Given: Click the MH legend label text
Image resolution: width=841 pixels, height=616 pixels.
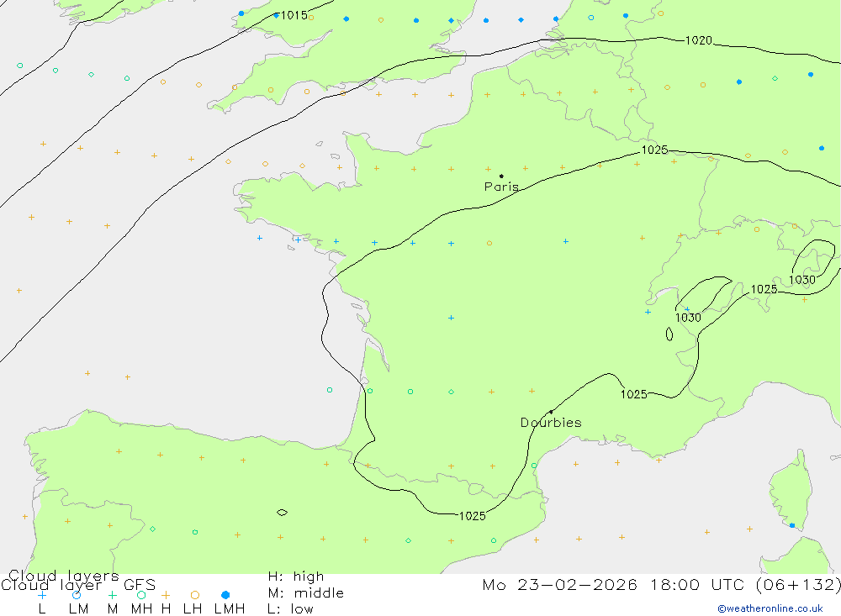Looking at the screenshot, I should pos(141,609).
